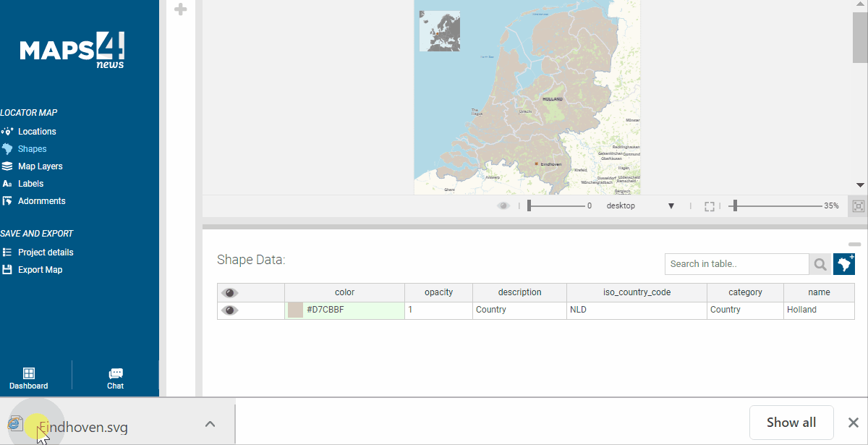
Task: Open the Shapes section
Action: coord(33,149)
